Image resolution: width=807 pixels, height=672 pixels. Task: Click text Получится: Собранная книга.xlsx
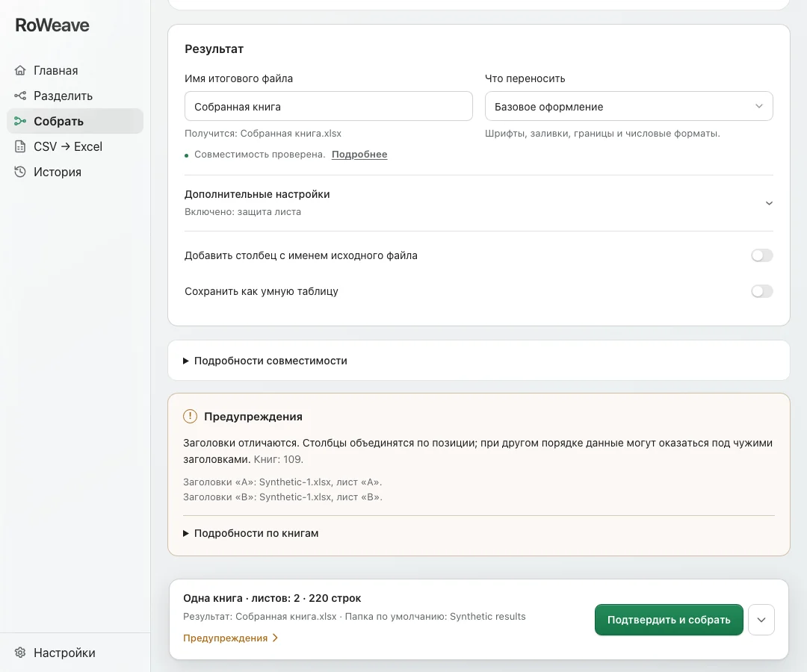point(263,133)
